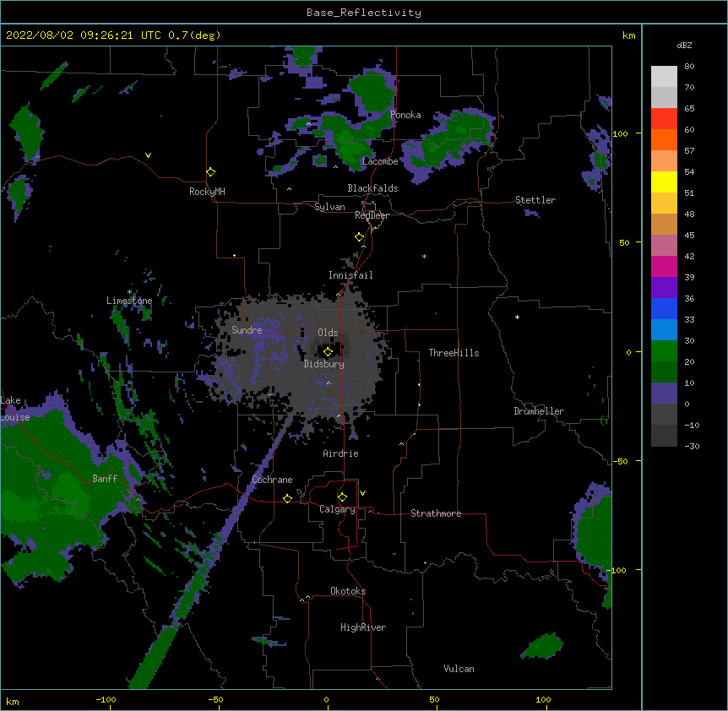
Task: Select the bright green 30-20 dBZ legend color
Action: point(664,351)
